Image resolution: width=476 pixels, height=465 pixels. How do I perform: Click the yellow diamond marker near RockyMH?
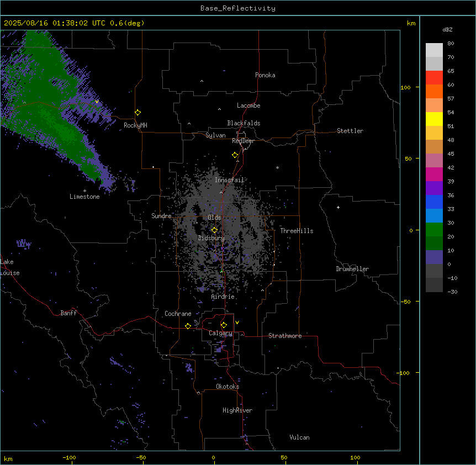click(x=138, y=113)
